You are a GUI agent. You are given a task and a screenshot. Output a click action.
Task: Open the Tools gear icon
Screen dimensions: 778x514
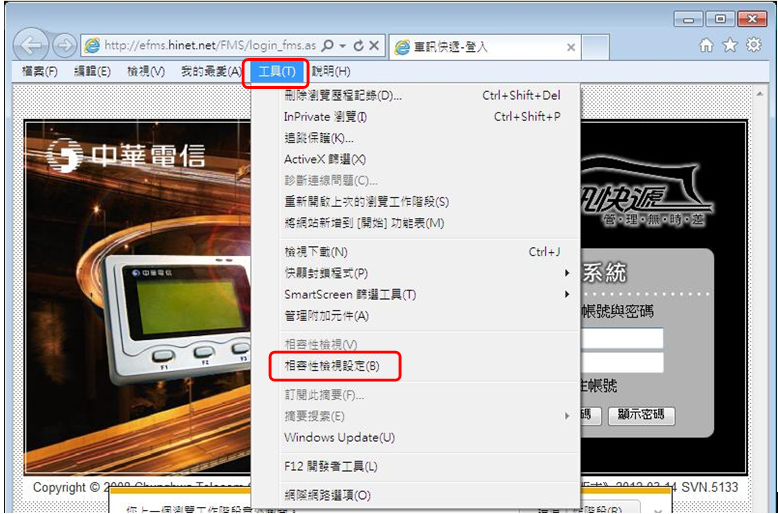point(754,45)
